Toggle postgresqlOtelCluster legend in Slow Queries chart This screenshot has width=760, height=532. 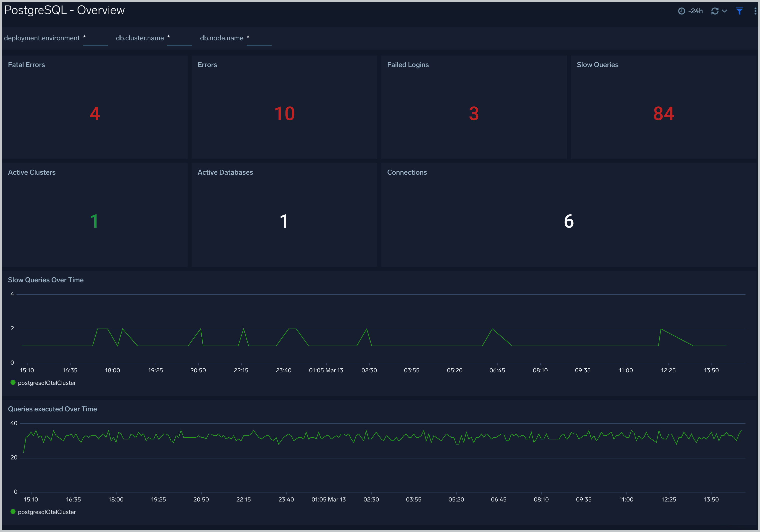(x=43, y=383)
